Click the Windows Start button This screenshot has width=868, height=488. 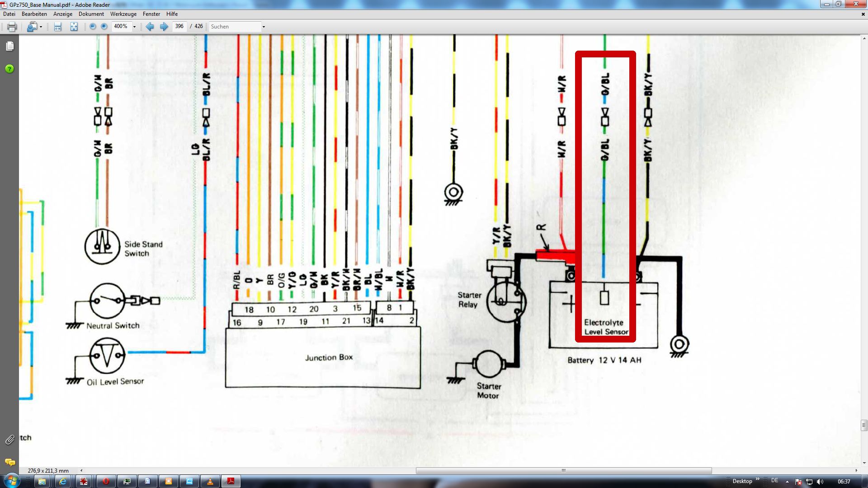click(x=11, y=481)
